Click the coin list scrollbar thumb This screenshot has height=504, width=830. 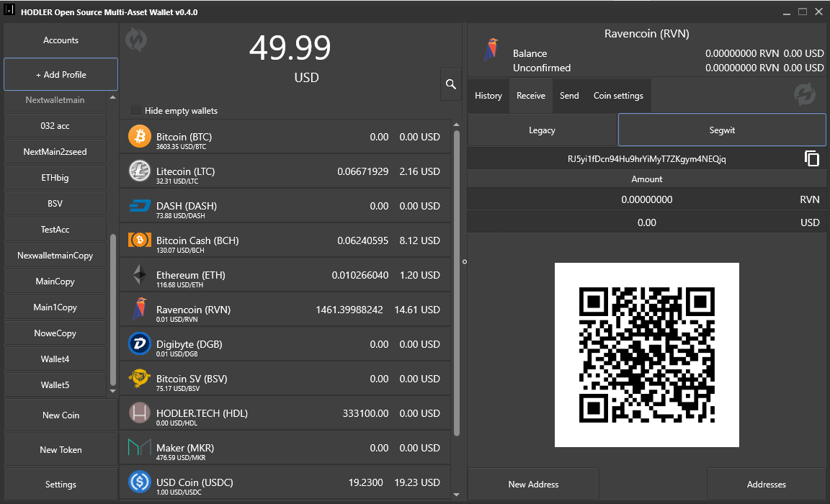click(456, 284)
